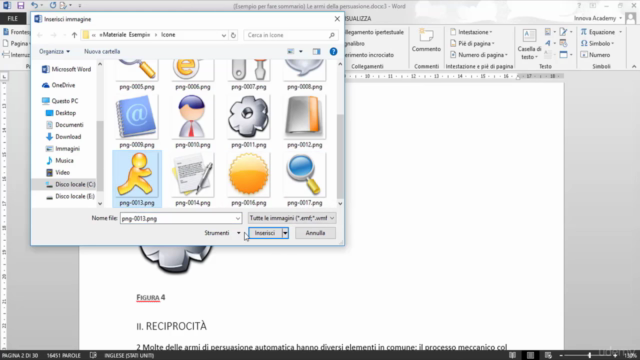The width and height of the screenshot is (640, 360).
Task: Select png-0009.png address book thumbnail
Action: 137,121
